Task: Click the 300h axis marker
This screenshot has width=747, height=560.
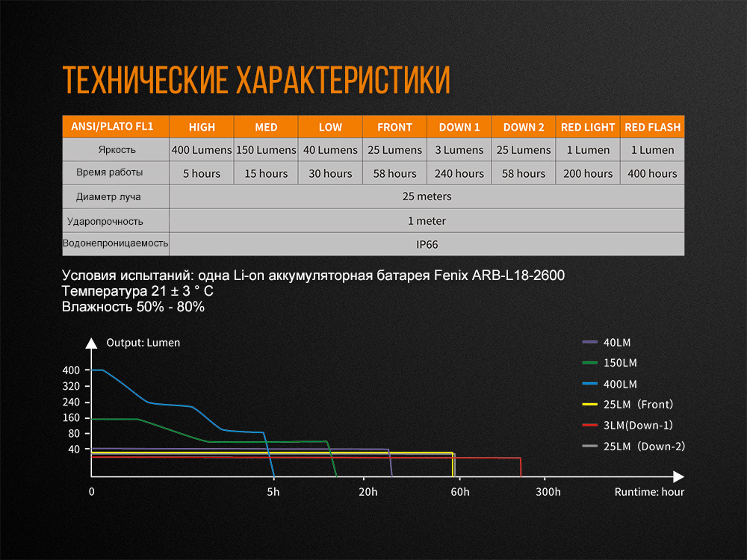Action: [x=548, y=492]
